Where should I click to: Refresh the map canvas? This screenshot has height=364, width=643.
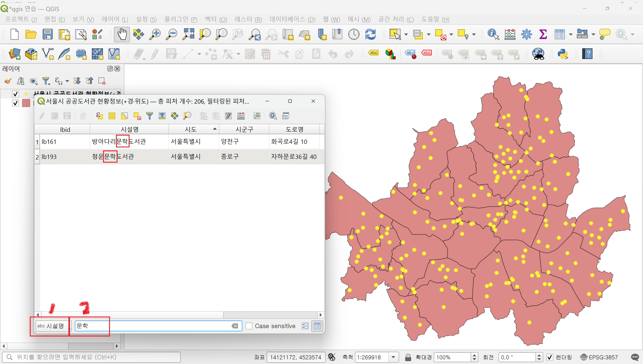tap(370, 34)
